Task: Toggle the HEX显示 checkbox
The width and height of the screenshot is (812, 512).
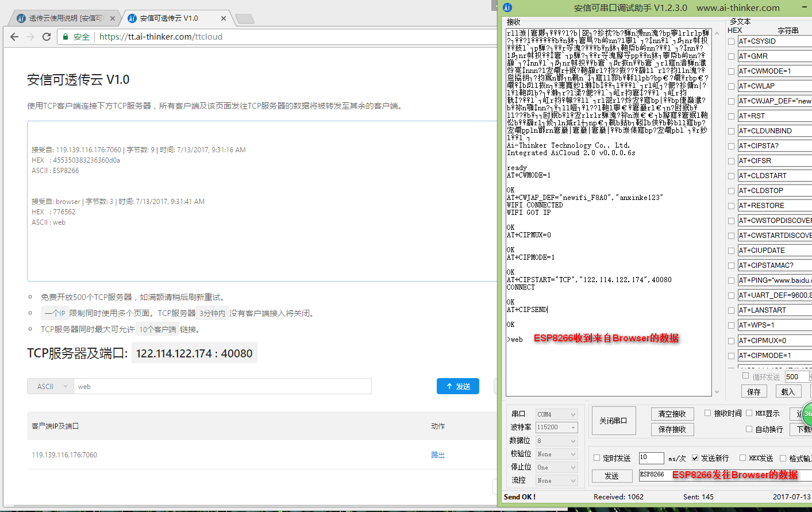Action: coord(749,413)
